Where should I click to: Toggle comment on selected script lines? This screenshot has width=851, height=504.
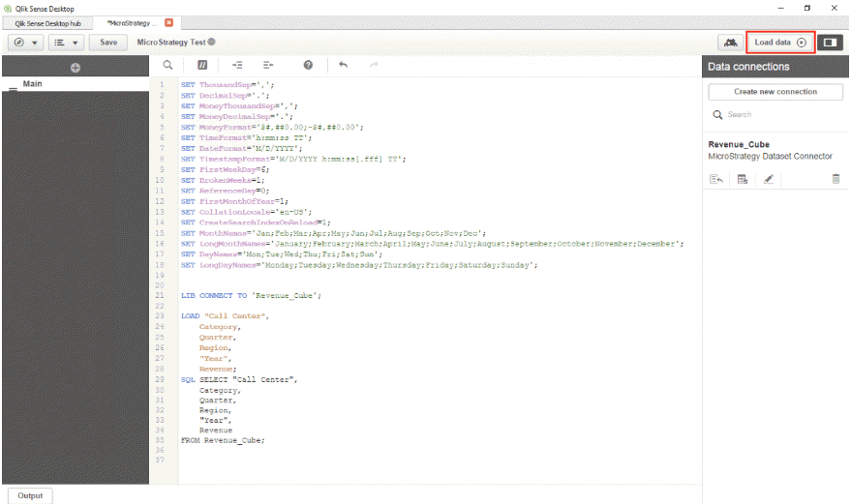click(x=203, y=65)
